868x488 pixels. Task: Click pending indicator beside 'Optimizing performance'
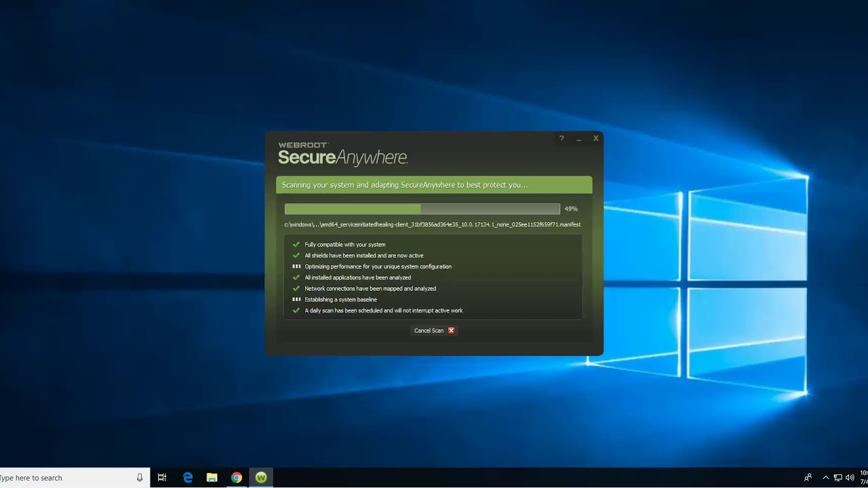pos(296,266)
